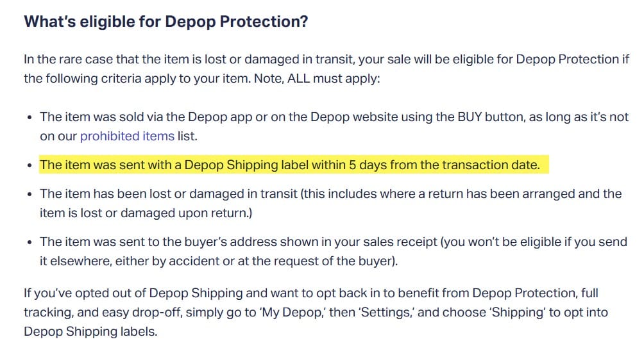Click the 'Shipping' quoted text in last paragraph

pos(517,313)
